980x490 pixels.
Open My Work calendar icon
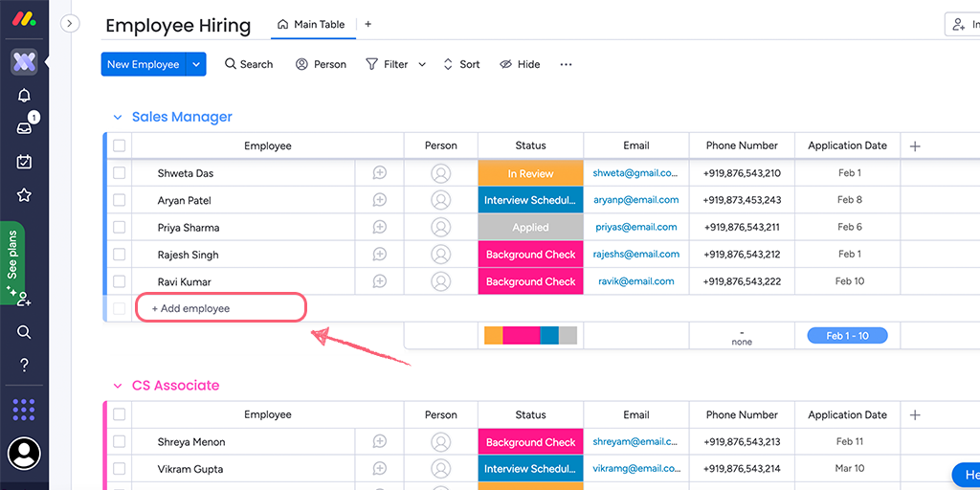[x=24, y=162]
